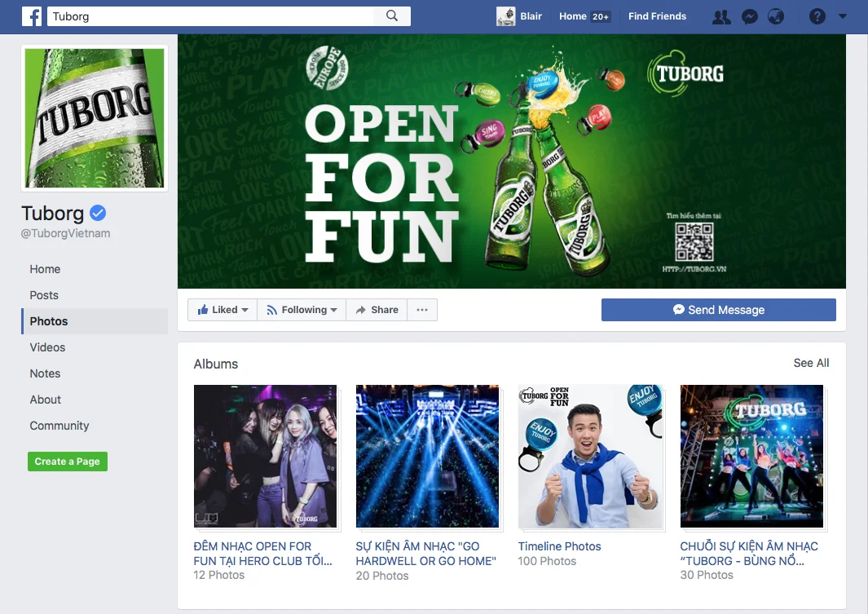Click the 20+ notification count badge

pos(601,16)
